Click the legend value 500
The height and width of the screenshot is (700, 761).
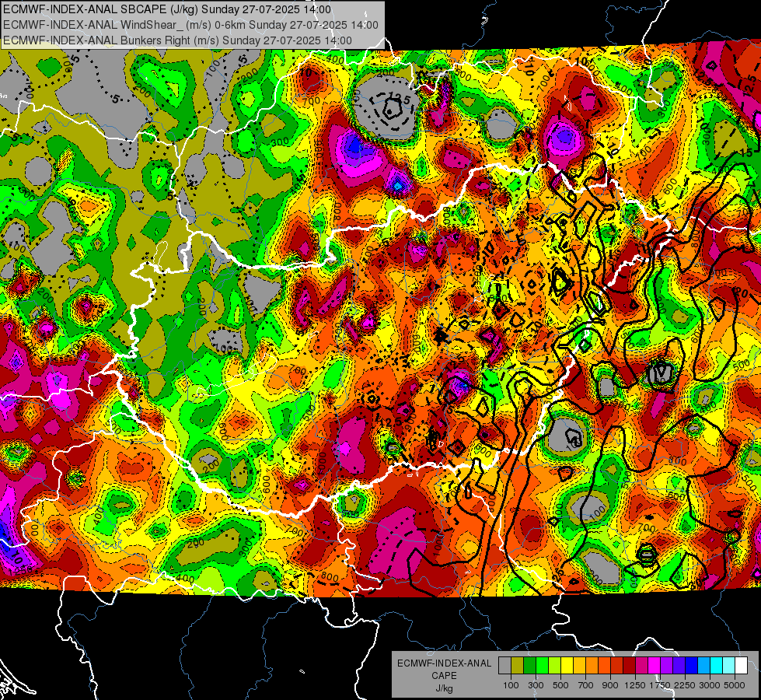tap(560, 685)
